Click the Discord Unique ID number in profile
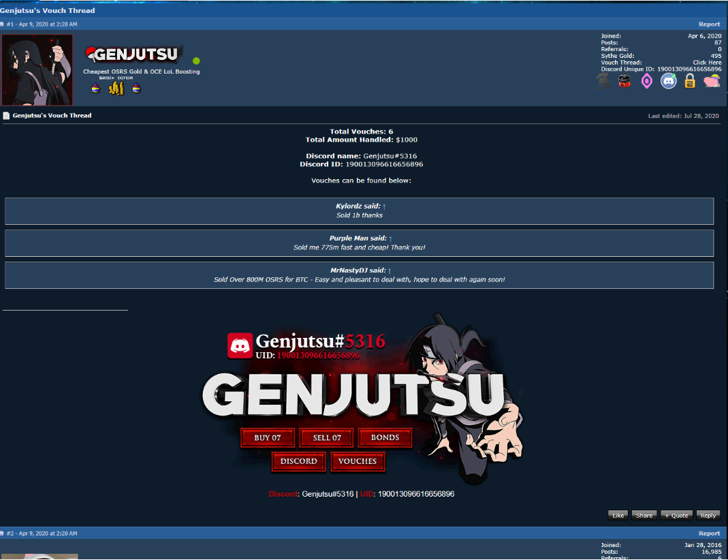Image resolution: width=728 pixels, height=560 pixels. [x=689, y=69]
